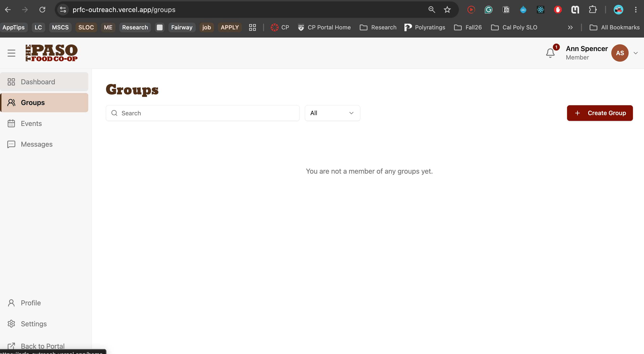Click the React DevTools extension icon
644x354 pixels.
point(541,10)
